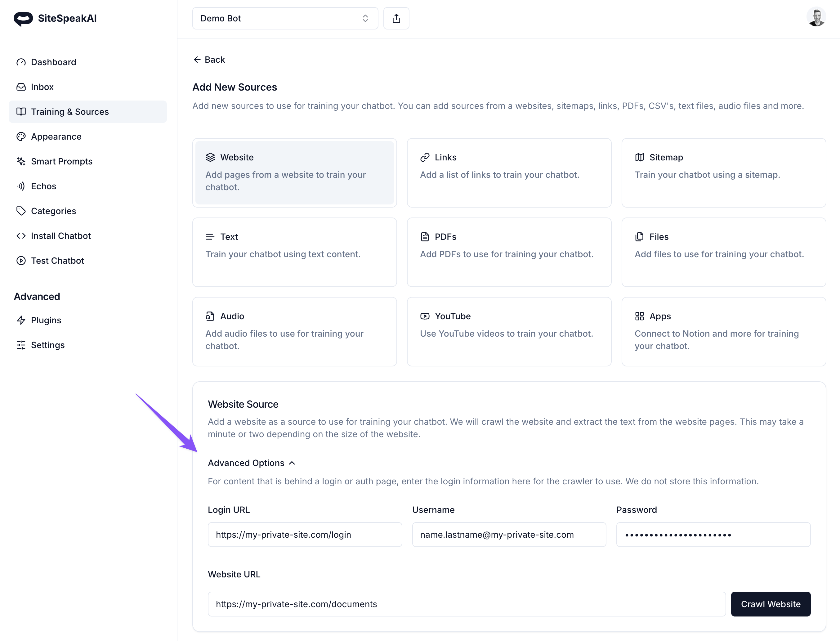Viewport: 840px width, 641px height.
Task: Focus the Password input field
Action: click(x=713, y=535)
